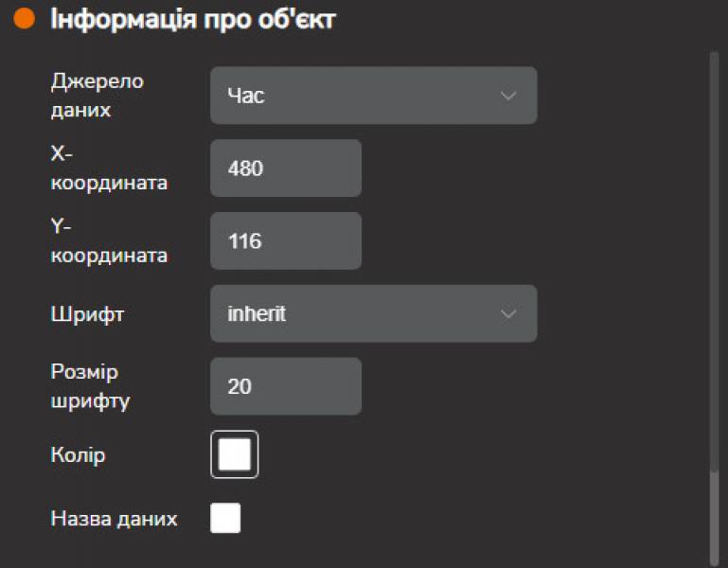Click the chevron arrow in the inherit combo box

coord(508,313)
